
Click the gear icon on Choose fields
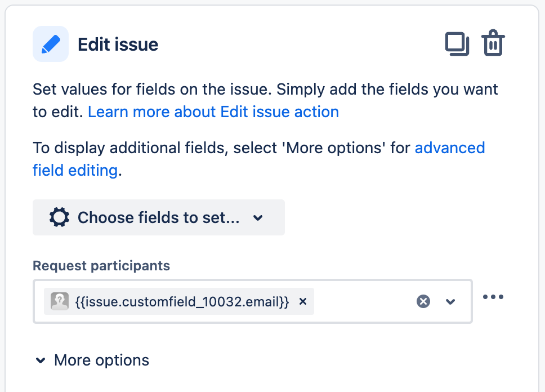(x=59, y=217)
